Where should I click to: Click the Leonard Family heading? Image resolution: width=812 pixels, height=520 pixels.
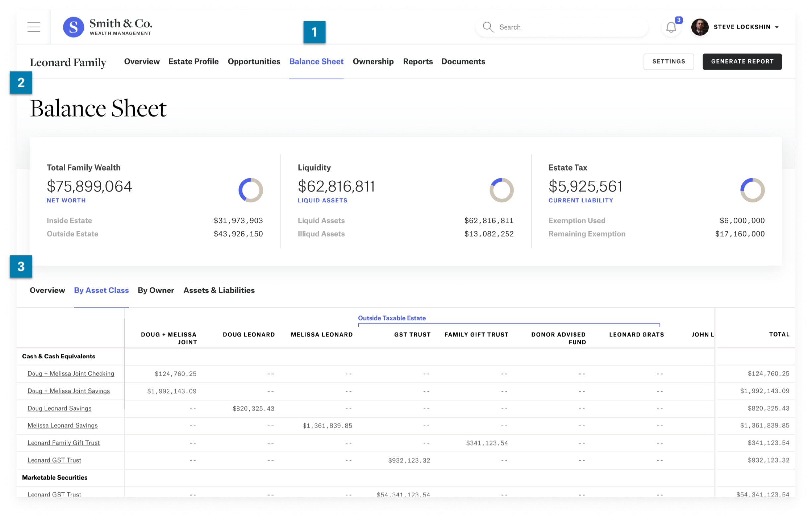[x=68, y=62]
